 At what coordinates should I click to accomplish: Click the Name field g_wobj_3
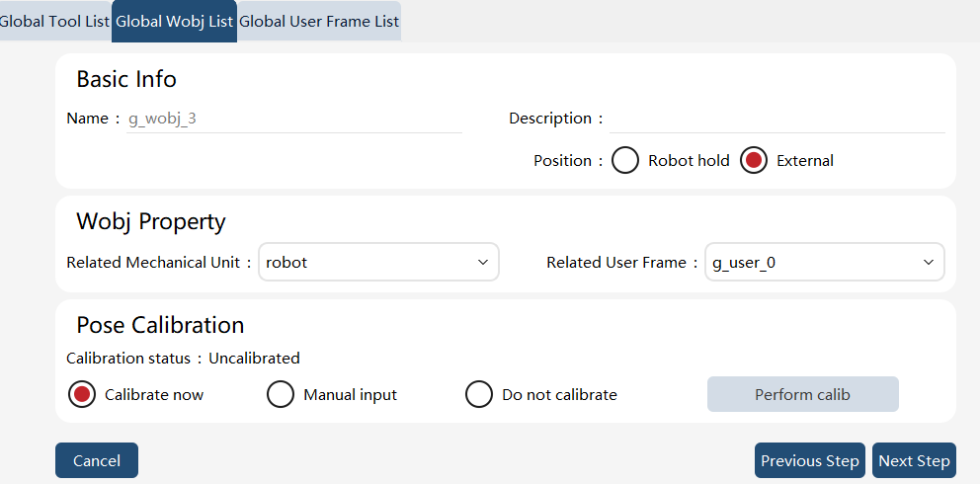(x=293, y=119)
